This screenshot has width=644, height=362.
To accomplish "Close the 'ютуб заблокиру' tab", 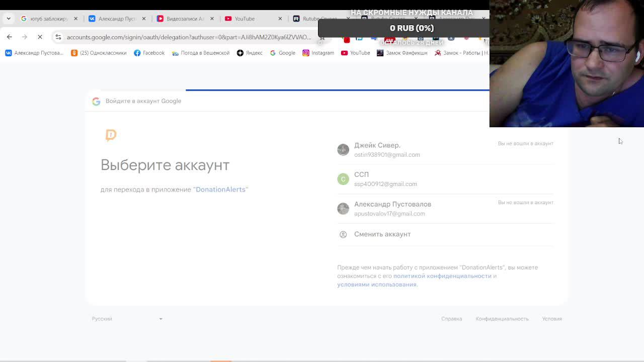I will click(75, 19).
